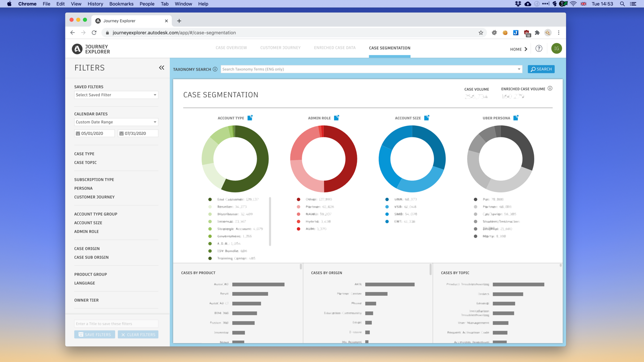Show Enriched Case Volume info icon

tap(550, 89)
